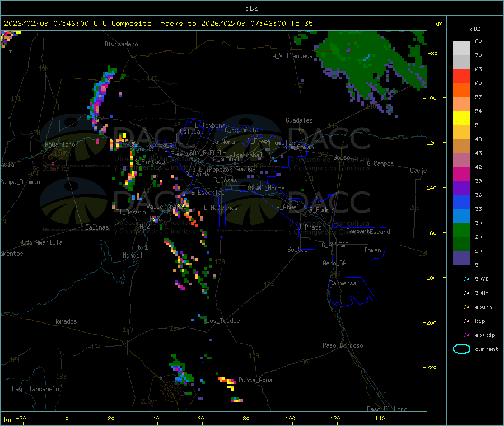
Task: Click the 'R_Padre' map label
Action: tap(321, 210)
